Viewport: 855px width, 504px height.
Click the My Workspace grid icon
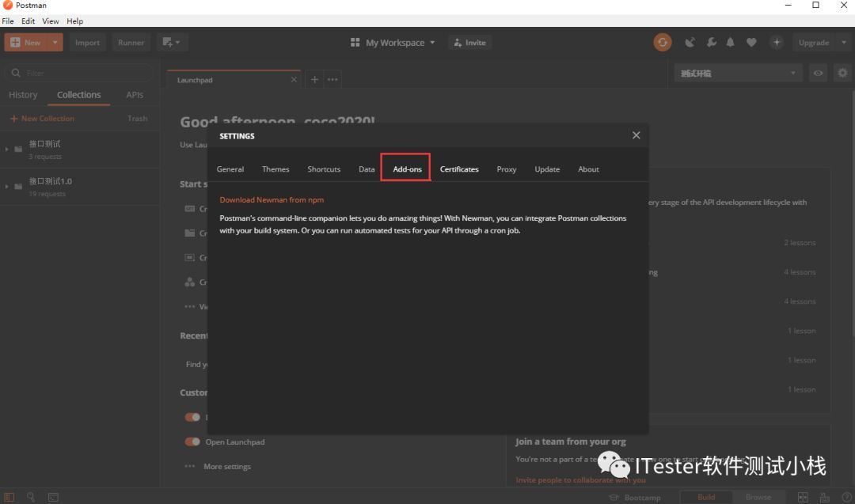click(x=355, y=43)
